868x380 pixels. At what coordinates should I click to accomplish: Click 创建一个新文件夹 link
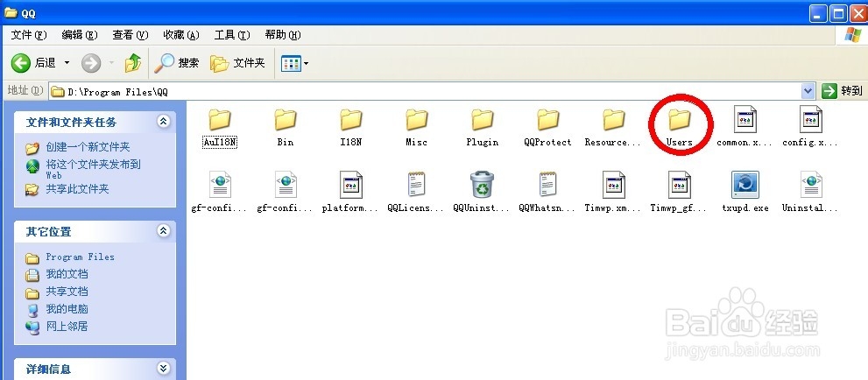(x=88, y=147)
